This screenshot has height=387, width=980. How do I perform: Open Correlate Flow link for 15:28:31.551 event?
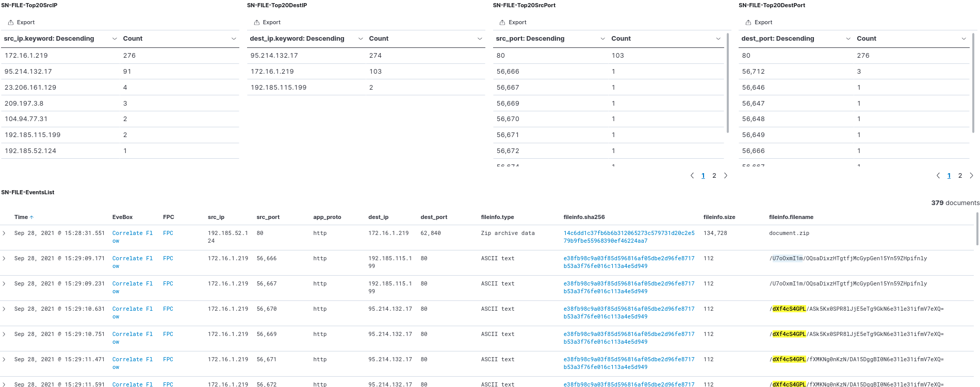click(x=133, y=237)
